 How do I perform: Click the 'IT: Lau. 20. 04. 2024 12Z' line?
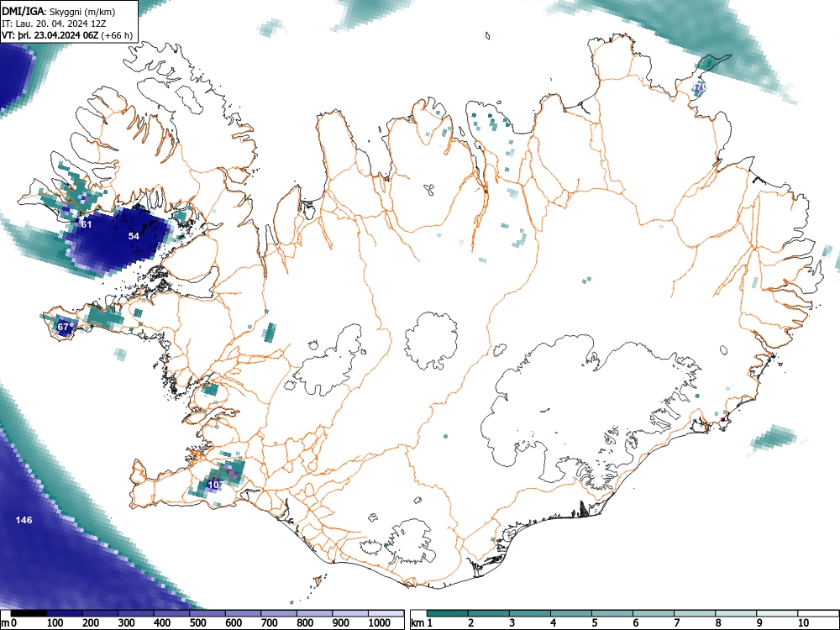point(54,24)
